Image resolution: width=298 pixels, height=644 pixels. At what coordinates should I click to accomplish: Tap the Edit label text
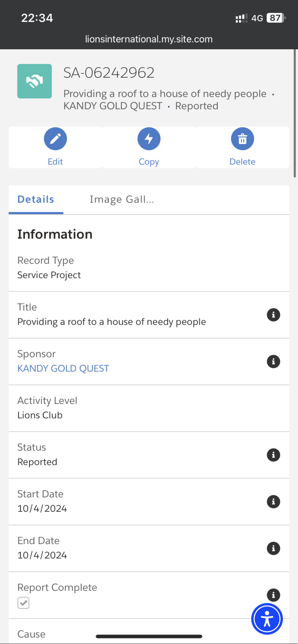[x=55, y=162]
